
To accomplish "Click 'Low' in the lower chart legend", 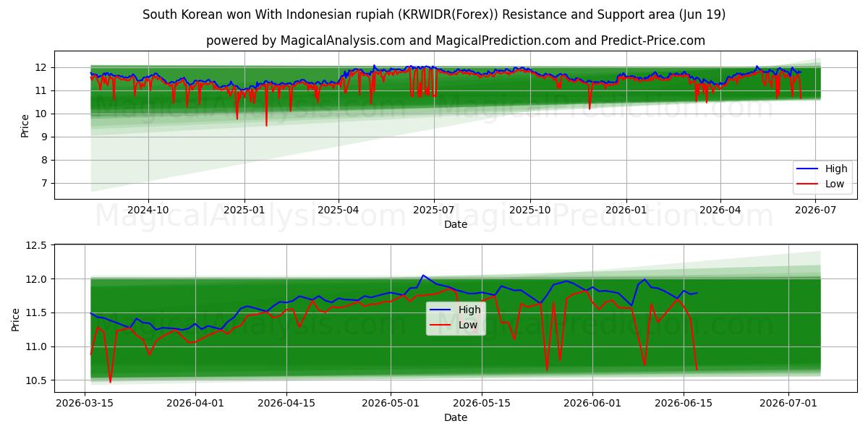I will [468, 325].
